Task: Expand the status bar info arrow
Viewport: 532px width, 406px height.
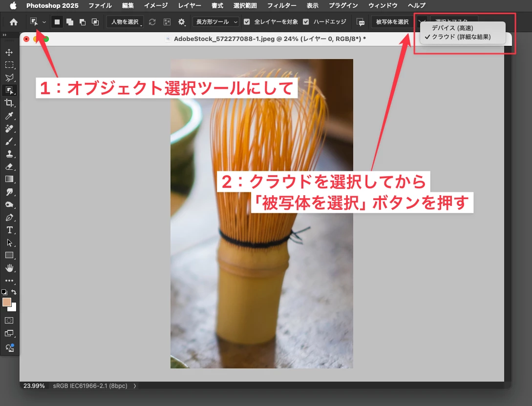Action: (135, 386)
